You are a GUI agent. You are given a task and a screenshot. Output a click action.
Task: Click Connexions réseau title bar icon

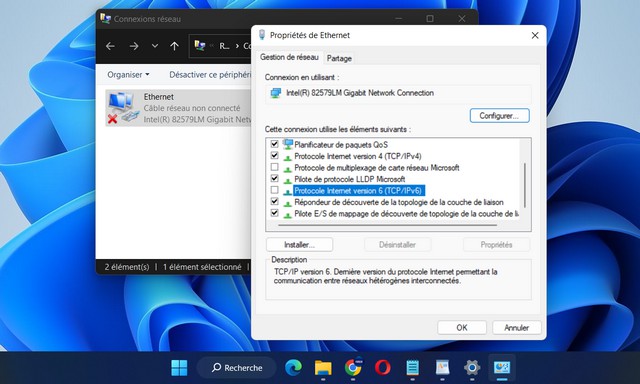pyautogui.click(x=105, y=18)
